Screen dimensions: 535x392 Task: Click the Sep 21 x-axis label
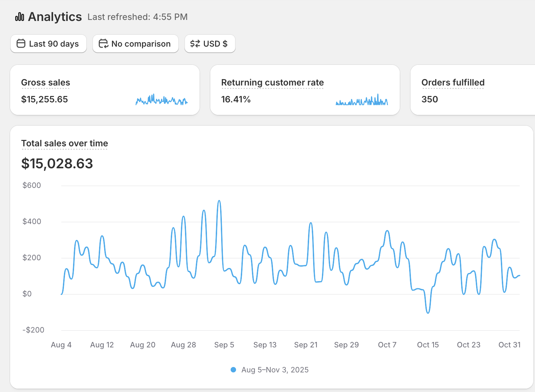pos(306,345)
